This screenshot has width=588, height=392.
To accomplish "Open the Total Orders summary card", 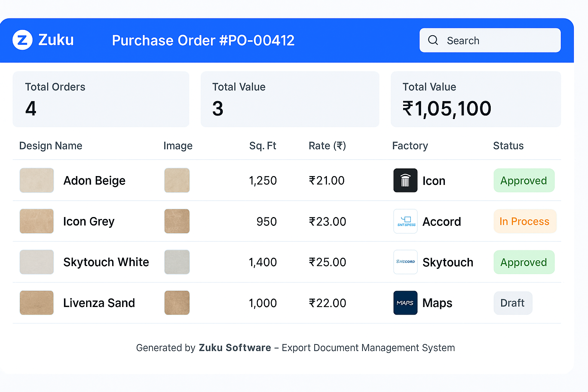I will click(101, 99).
